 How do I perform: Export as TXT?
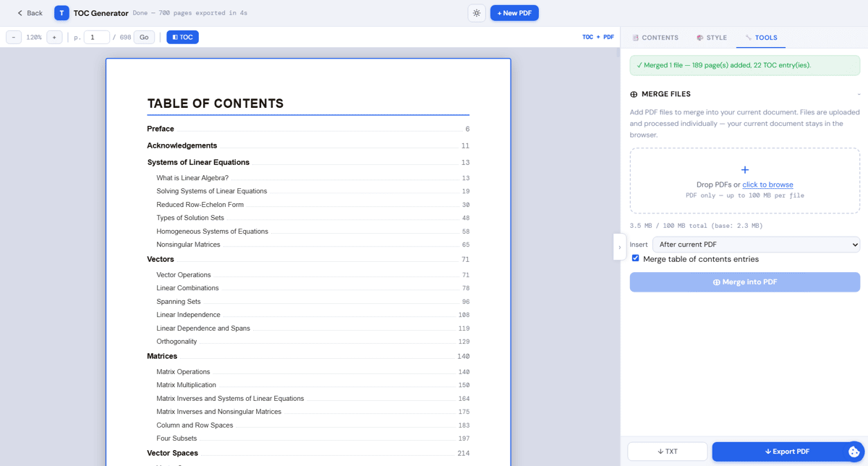coord(668,452)
